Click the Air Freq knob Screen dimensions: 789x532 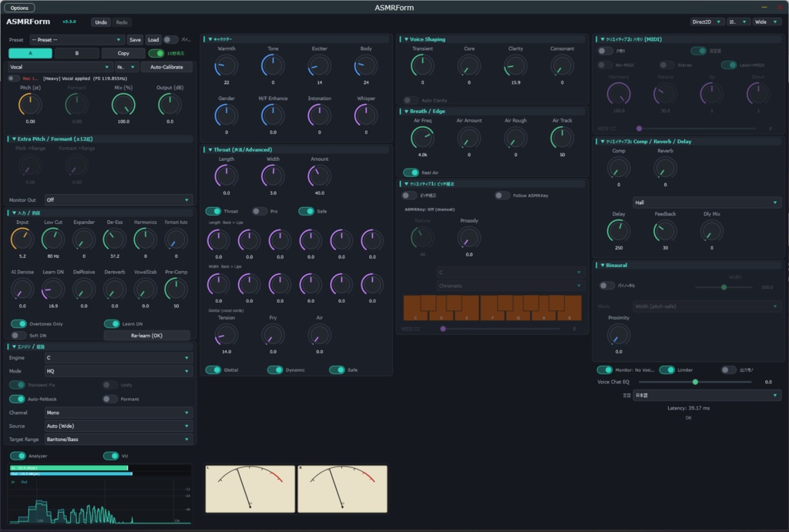pyautogui.click(x=422, y=138)
